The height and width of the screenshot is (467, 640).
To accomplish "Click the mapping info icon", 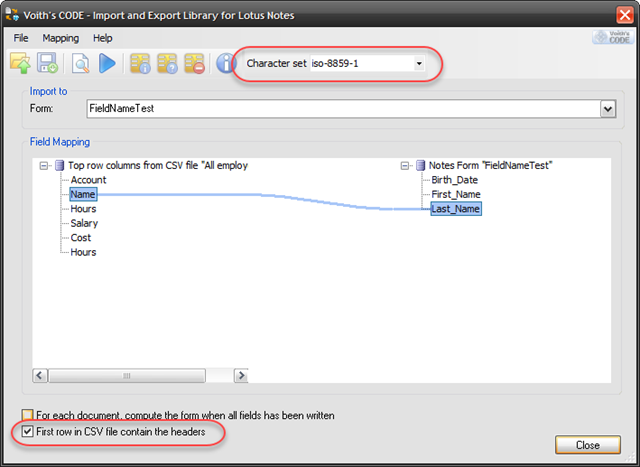I will coord(140,63).
